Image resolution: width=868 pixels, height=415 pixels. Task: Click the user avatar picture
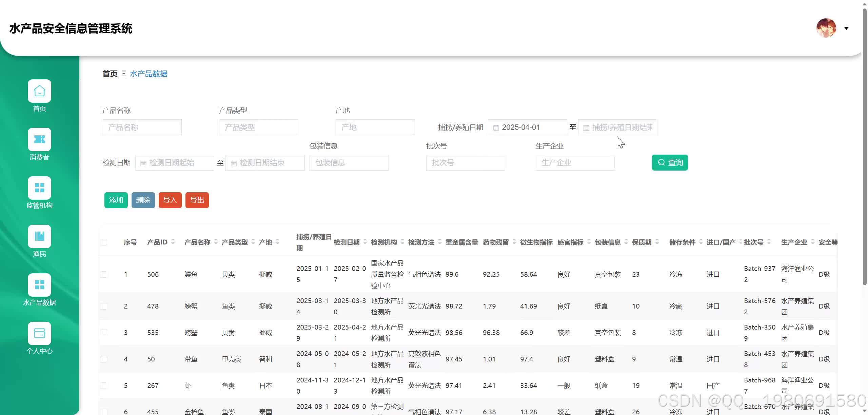pyautogui.click(x=826, y=28)
